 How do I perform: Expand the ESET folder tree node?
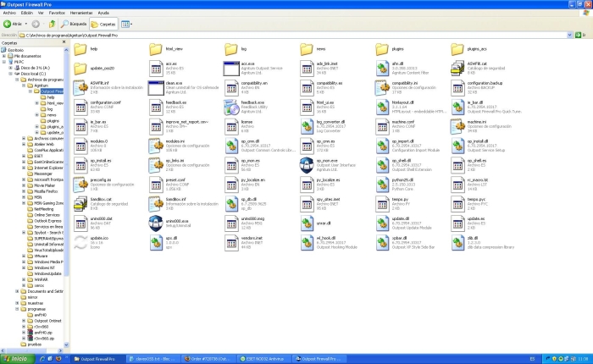pos(24,156)
